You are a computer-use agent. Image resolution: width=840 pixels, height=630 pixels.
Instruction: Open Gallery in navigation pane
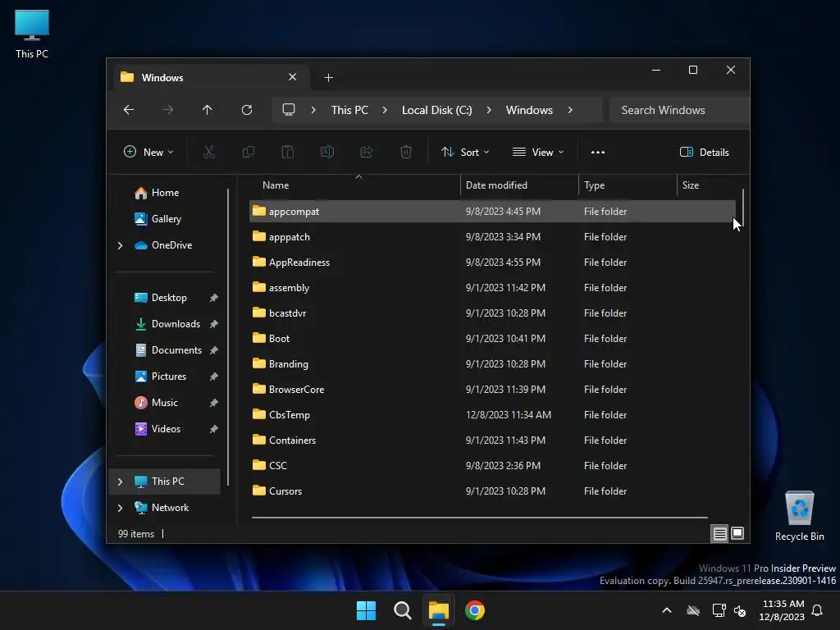pos(166,218)
